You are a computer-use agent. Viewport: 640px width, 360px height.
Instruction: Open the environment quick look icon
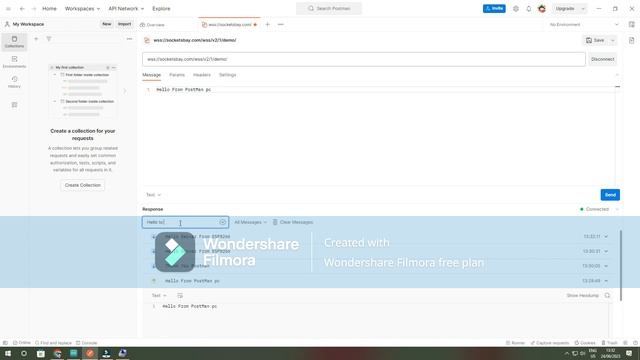tap(631, 24)
